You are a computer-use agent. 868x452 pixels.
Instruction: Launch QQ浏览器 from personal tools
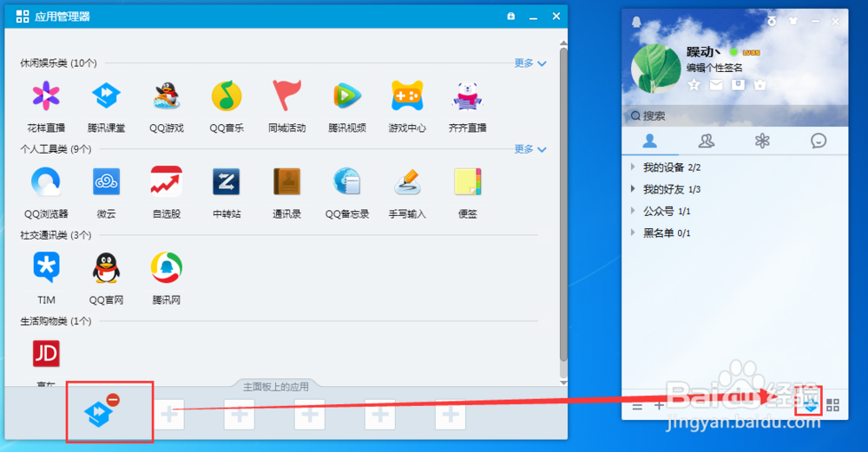click(x=46, y=182)
